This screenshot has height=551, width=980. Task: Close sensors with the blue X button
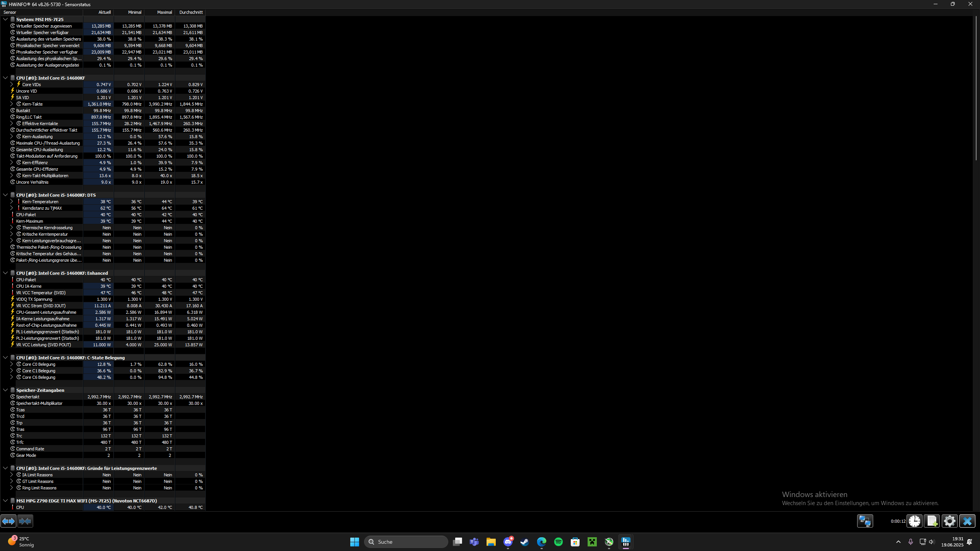click(x=967, y=521)
